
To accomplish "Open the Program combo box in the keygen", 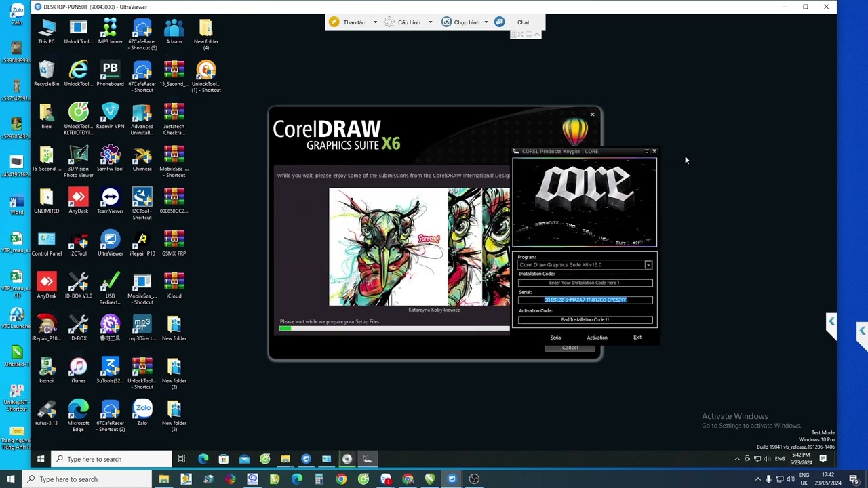I will click(585, 265).
